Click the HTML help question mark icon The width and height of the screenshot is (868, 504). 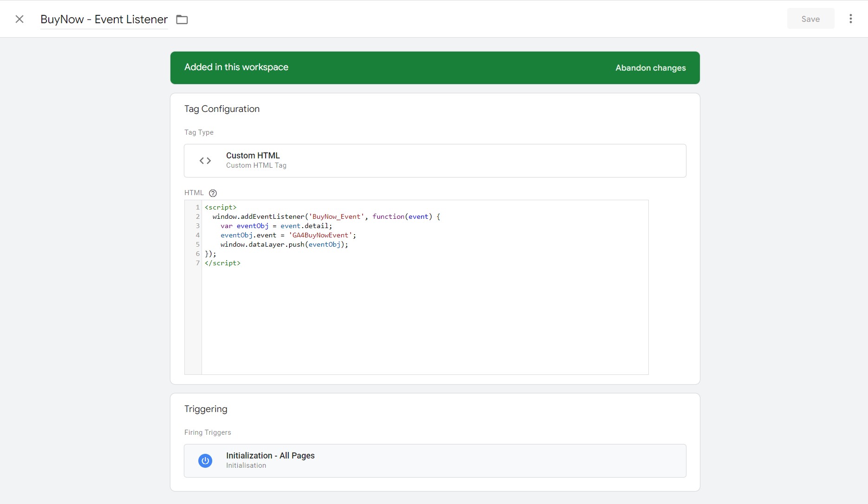213,193
